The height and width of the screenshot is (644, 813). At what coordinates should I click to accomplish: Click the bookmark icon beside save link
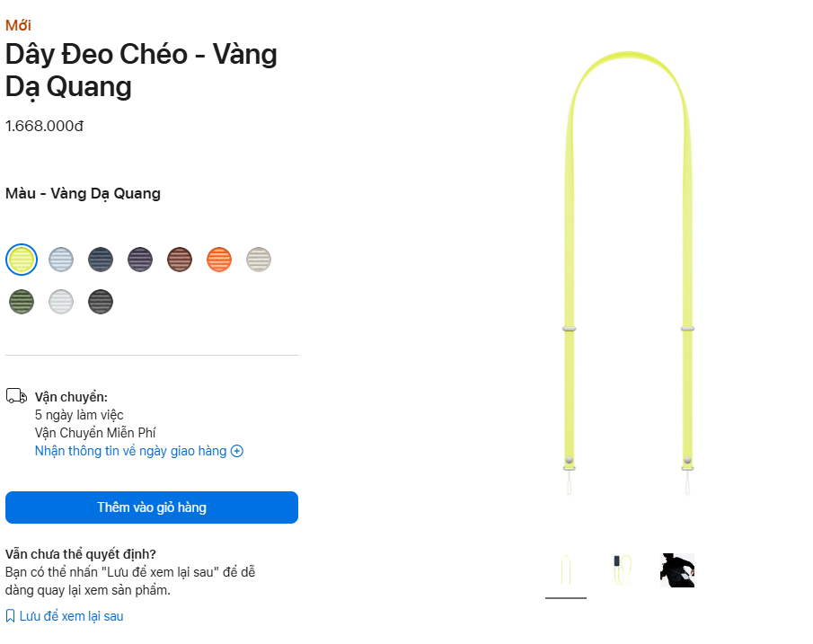(x=10, y=615)
